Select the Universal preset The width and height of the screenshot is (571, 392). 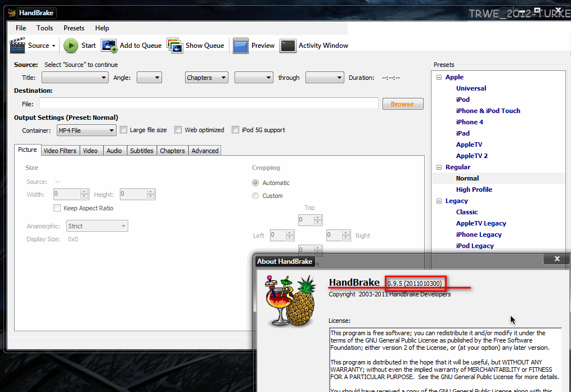(x=471, y=88)
